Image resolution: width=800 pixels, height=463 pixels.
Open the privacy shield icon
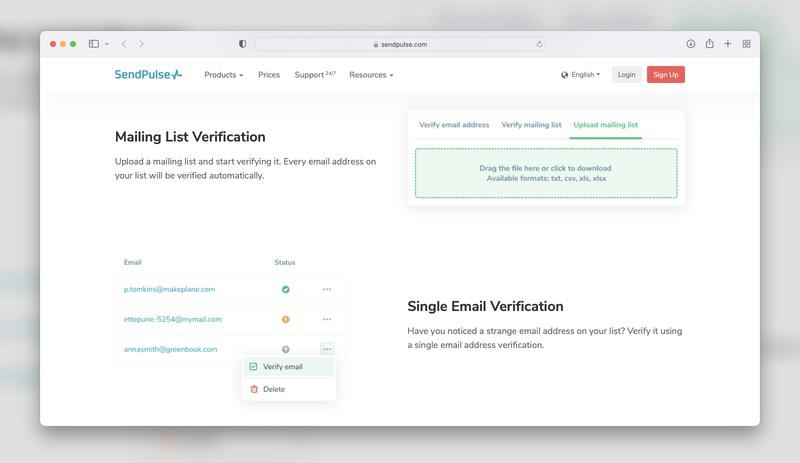pos(242,44)
